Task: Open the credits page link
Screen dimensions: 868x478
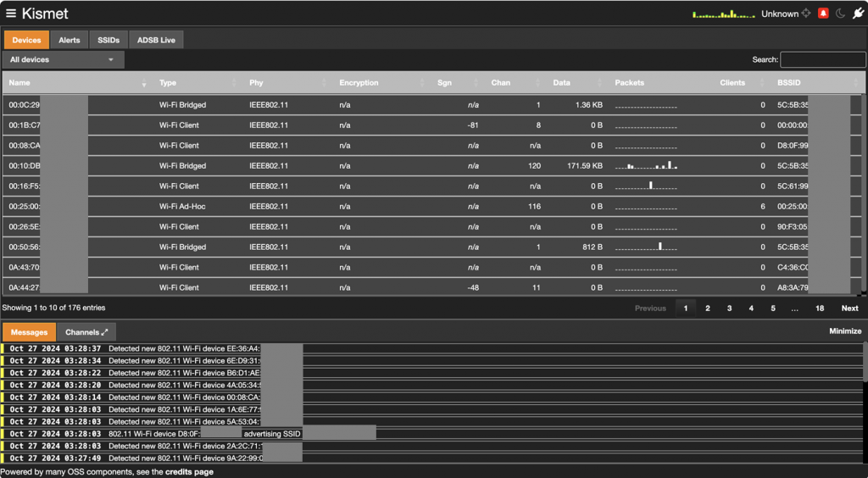Action: [189, 472]
